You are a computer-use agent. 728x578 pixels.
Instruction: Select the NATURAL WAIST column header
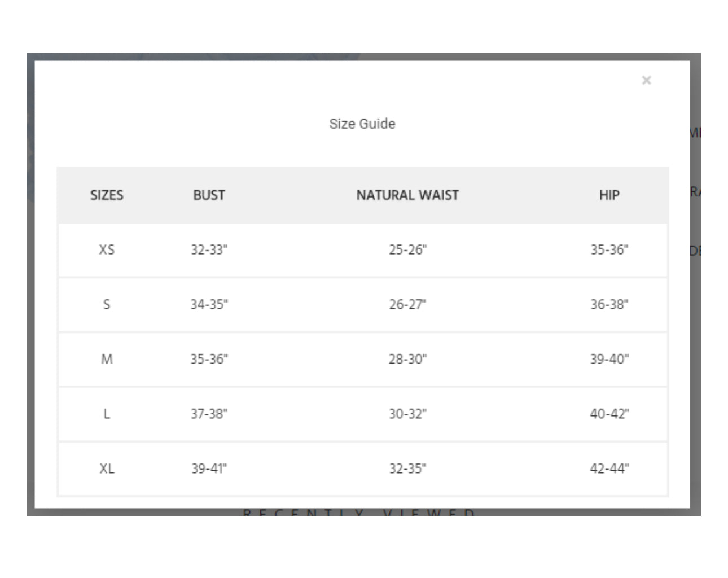click(x=407, y=195)
